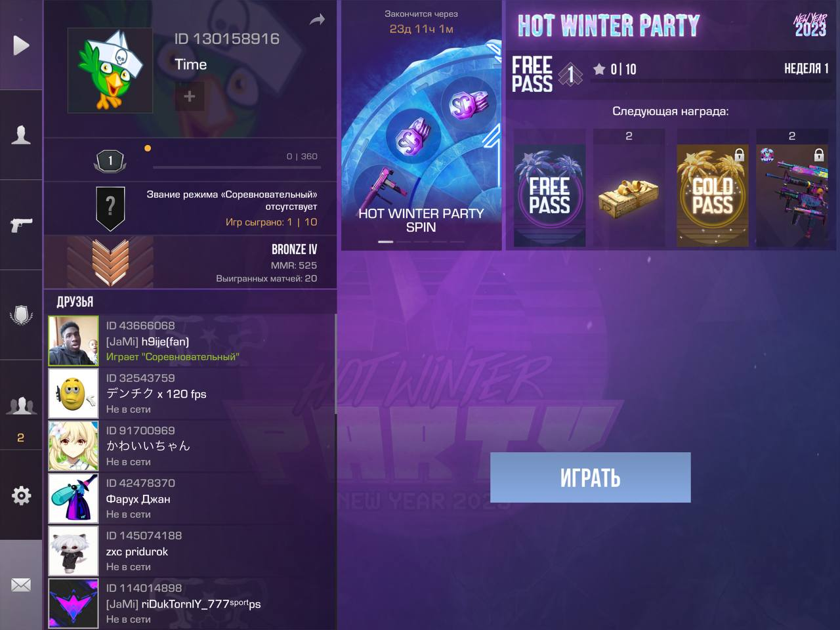Open friend zxc pridurok entry
Screen dimensions: 840x630
[x=191, y=551]
